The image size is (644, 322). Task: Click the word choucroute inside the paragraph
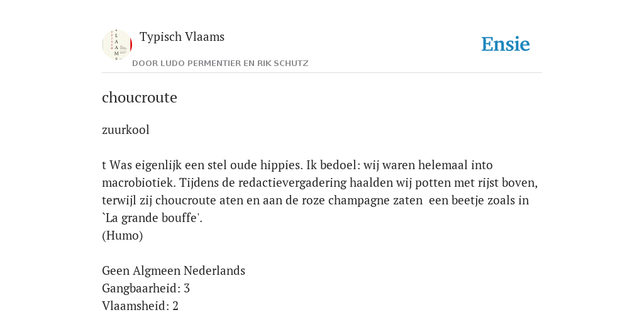[x=186, y=201]
